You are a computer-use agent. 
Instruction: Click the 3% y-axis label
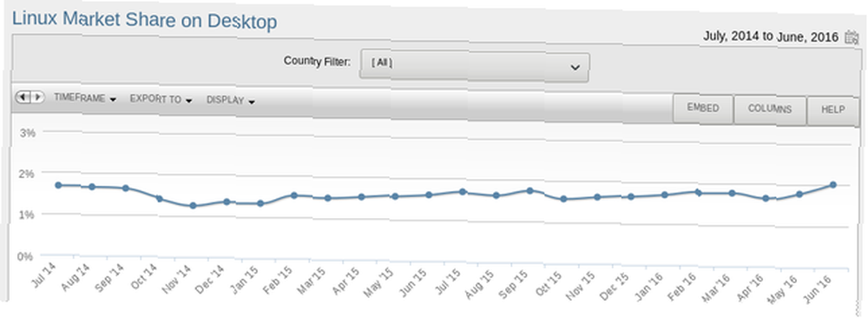[x=27, y=132]
